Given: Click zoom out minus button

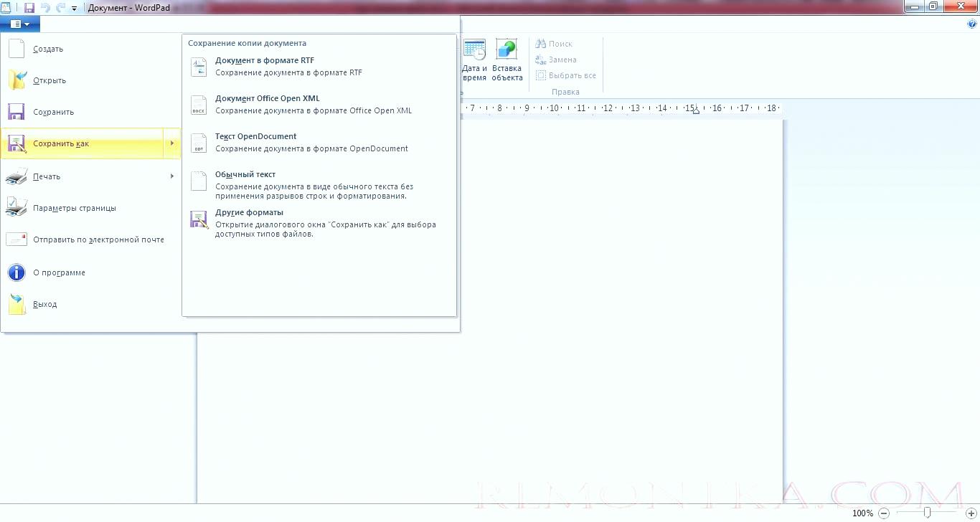Looking at the screenshot, I should tap(884, 513).
